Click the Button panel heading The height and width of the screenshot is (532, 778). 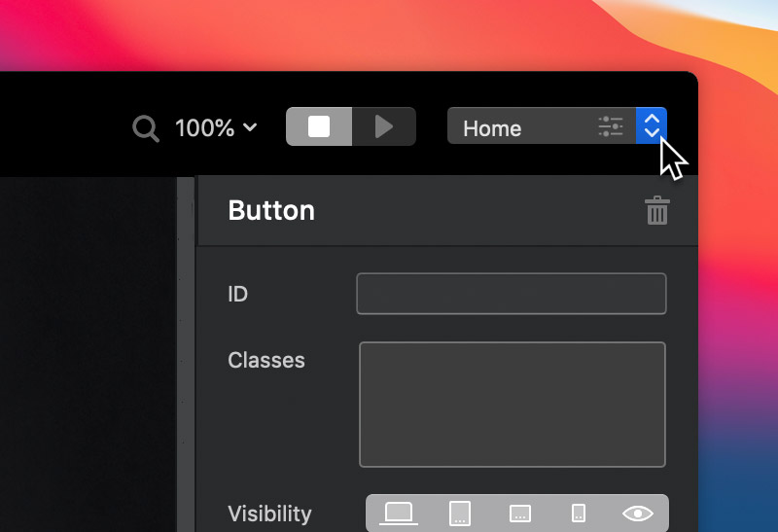271,210
